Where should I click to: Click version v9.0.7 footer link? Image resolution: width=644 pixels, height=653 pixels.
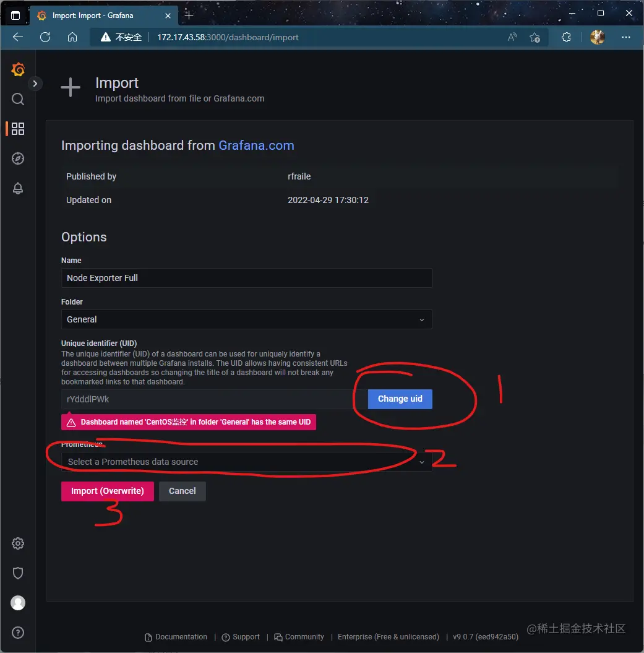(486, 637)
